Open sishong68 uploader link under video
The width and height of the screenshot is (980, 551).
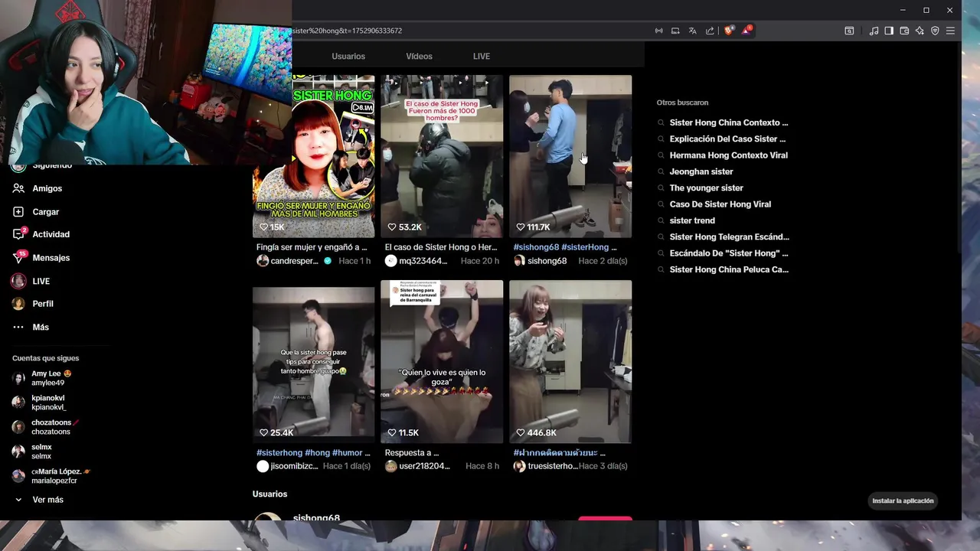click(x=541, y=261)
